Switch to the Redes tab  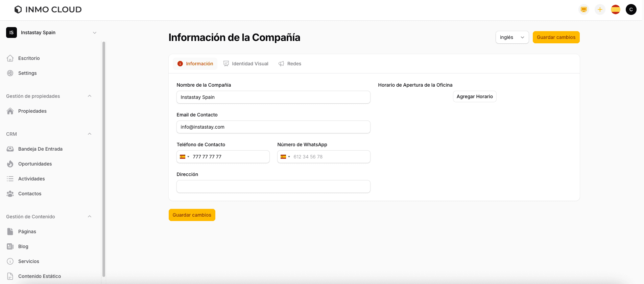(x=290, y=64)
